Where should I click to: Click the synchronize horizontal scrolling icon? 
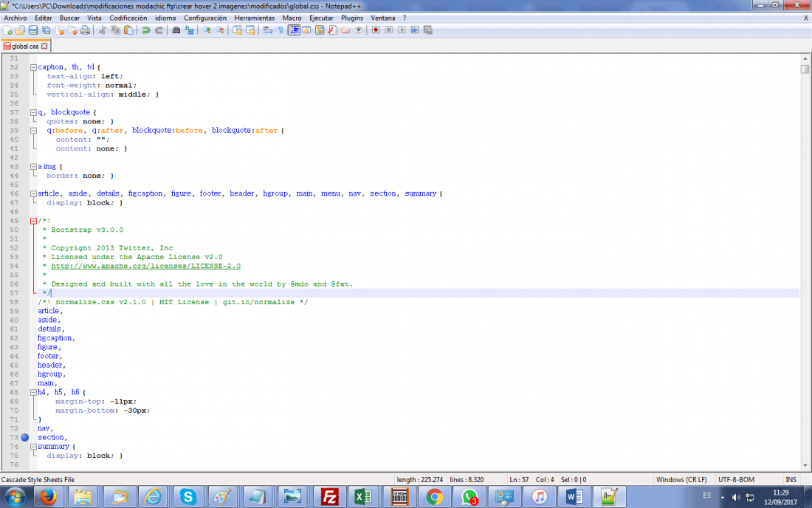click(x=250, y=30)
